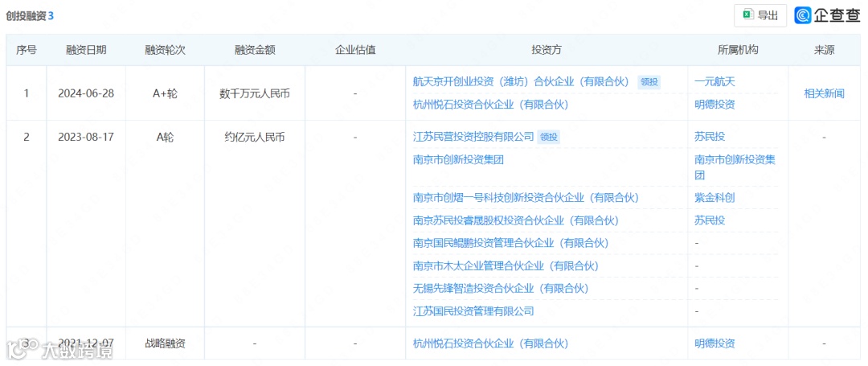
Task: Open 一元航天 institution link
Action: tap(714, 81)
